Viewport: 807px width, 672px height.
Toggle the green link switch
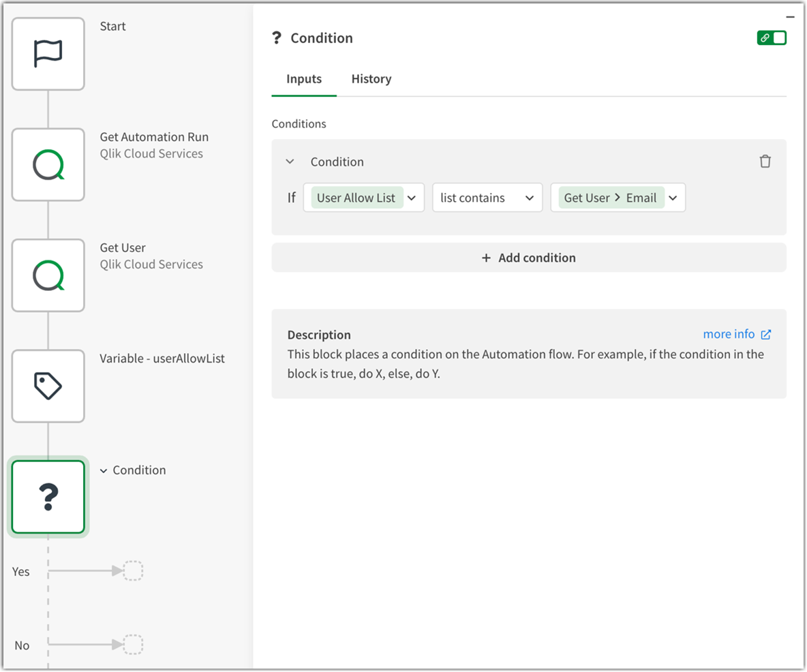772,37
